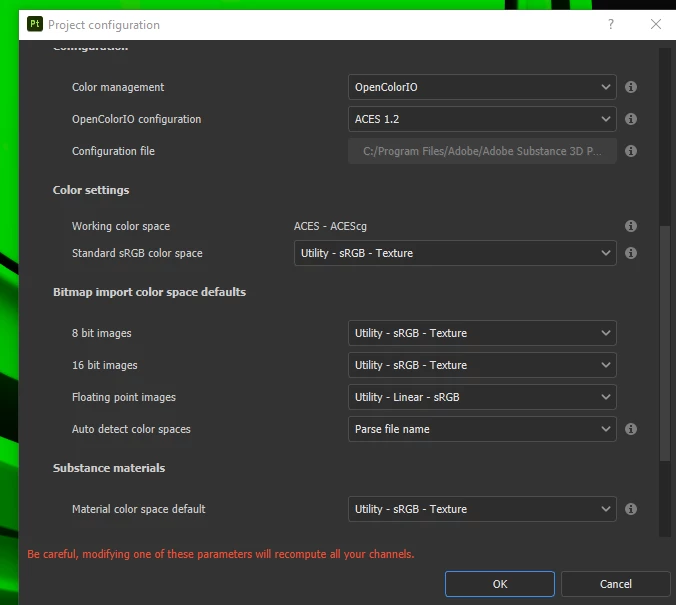The width and height of the screenshot is (676, 605).
Task: Expand the Floating point images dropdown
Action: [x=482, y=397]
